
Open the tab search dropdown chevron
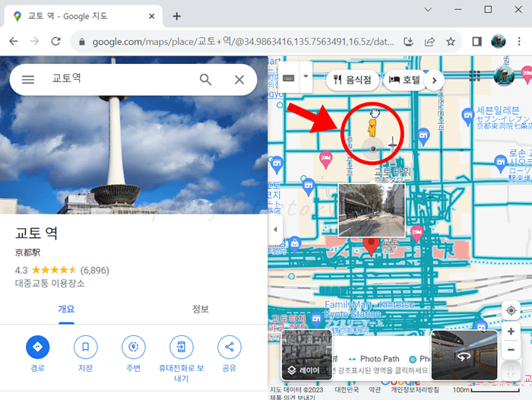428,10
